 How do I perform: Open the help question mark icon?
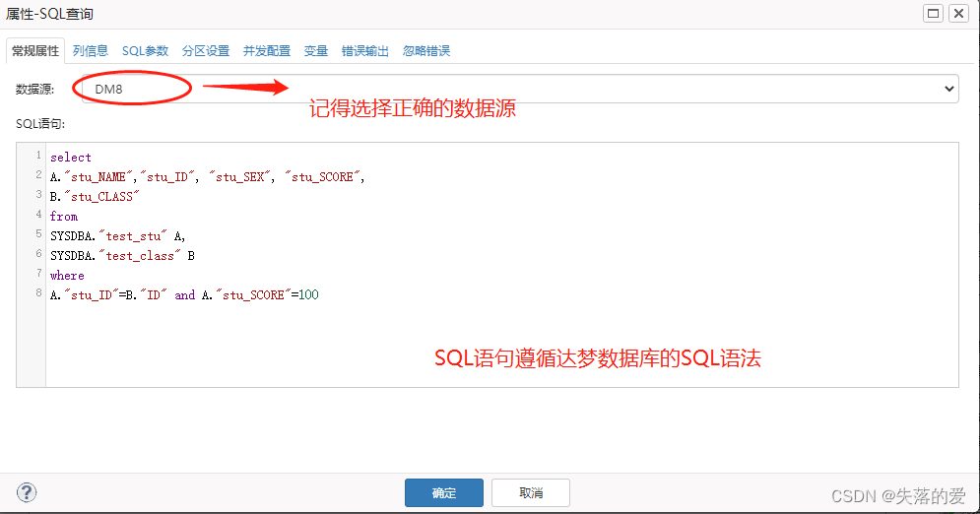tap(27, 492)
